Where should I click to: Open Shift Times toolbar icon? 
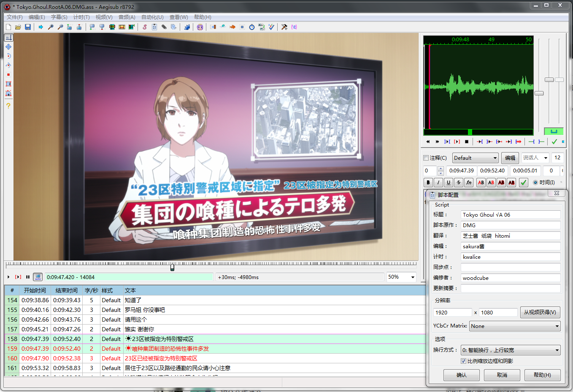(x=213, y=27)
